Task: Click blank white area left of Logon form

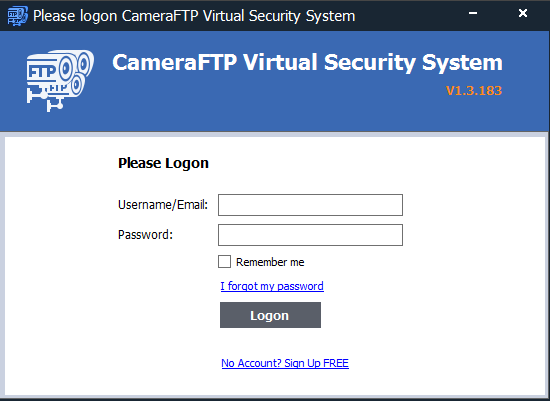Action: (x=60, y=267)
